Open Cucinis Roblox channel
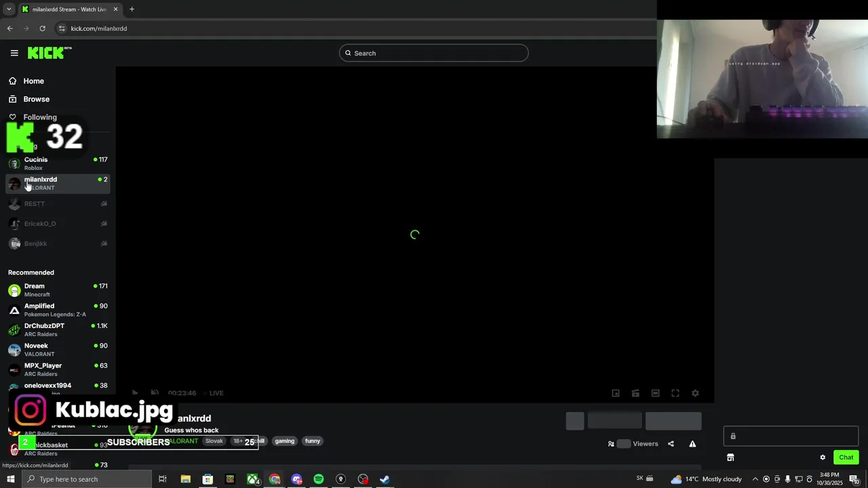 [58, 163]
